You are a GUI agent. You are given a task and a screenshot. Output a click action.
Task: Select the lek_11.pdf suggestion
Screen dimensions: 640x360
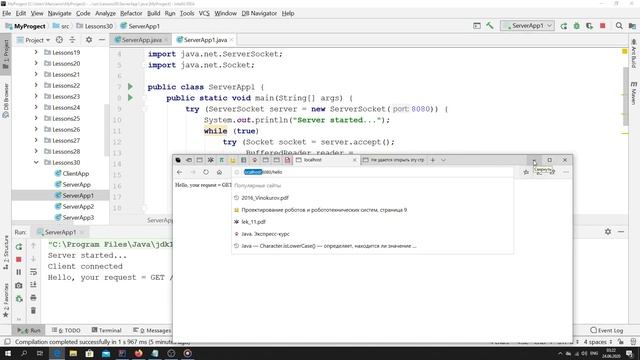pyautogui.click(x=372, y=222)
